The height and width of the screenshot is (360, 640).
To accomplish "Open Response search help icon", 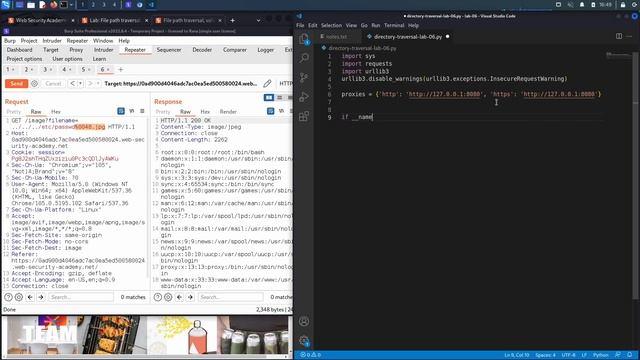I will [158, 297].
